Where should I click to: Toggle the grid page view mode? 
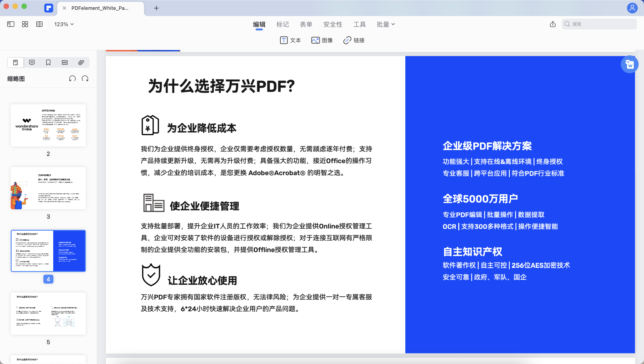point(25,24)
